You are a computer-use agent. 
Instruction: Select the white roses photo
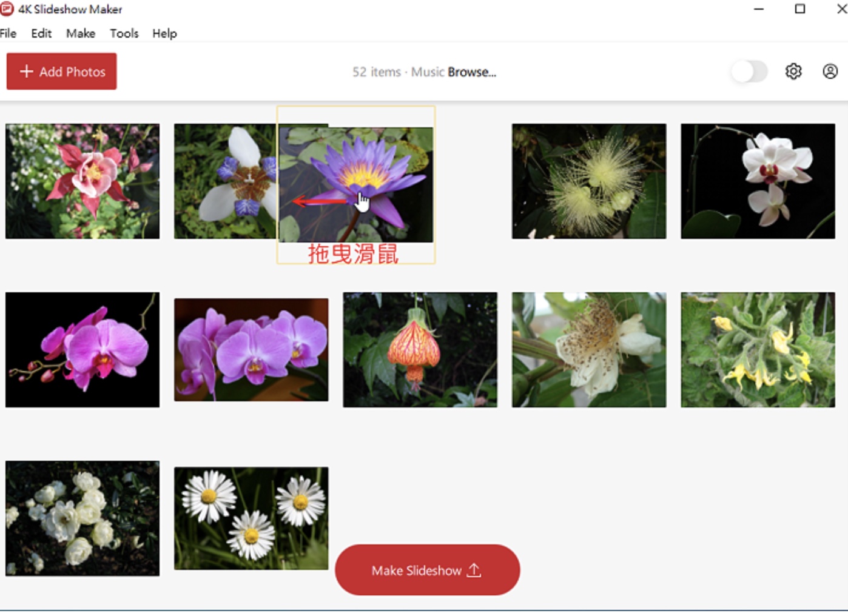pos(82,518)
